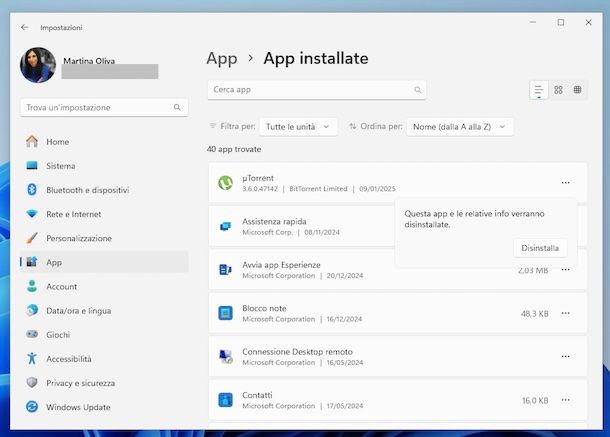Click the Home house icon
Viewport: 610px width, 437px height.
click(x=32, y=141)
